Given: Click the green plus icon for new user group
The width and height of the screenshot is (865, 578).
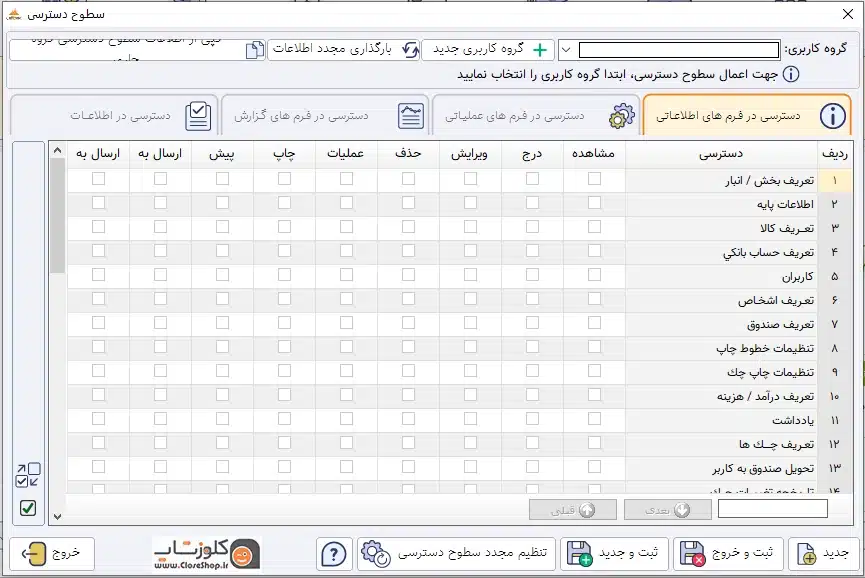Looking at the screenshot, I should point(540,50).
